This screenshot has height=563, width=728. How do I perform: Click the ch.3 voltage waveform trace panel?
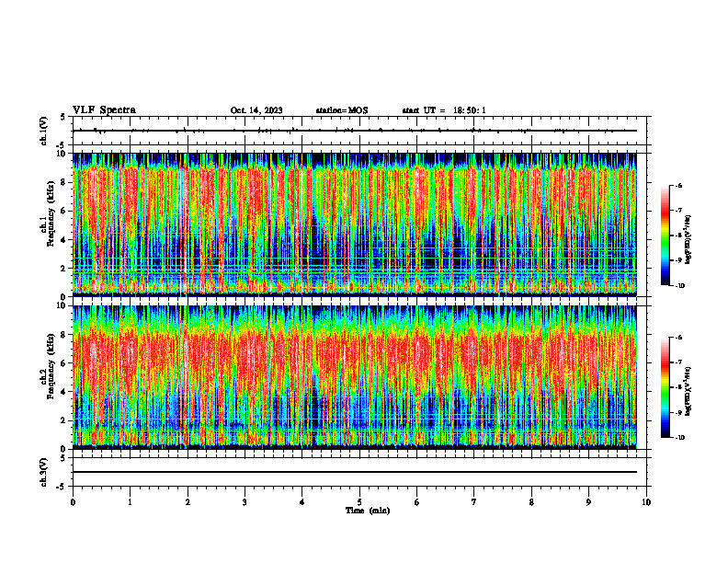(x=359, y=472)
